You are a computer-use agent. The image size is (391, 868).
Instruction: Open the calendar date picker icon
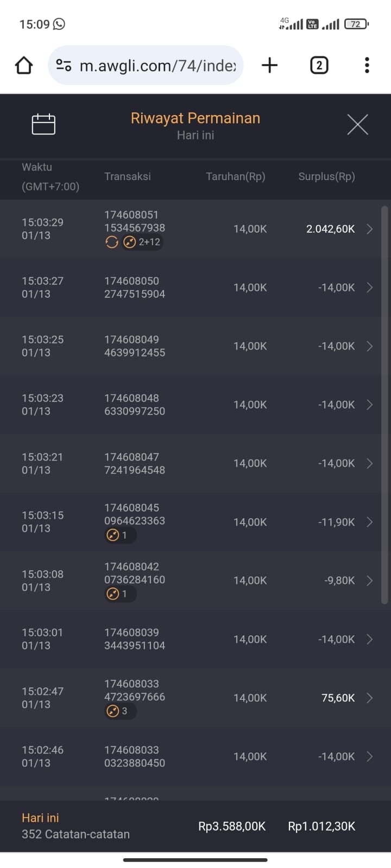point(43,124)
